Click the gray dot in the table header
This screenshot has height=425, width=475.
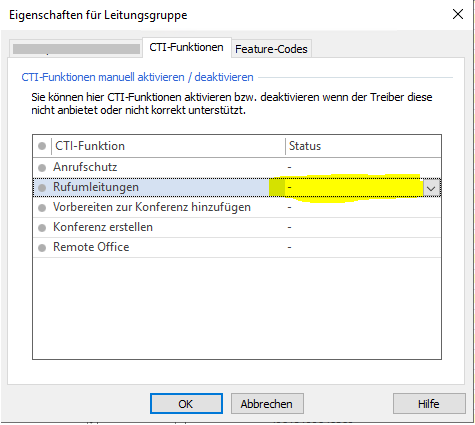pyautogui.click(x=42, y=146)
